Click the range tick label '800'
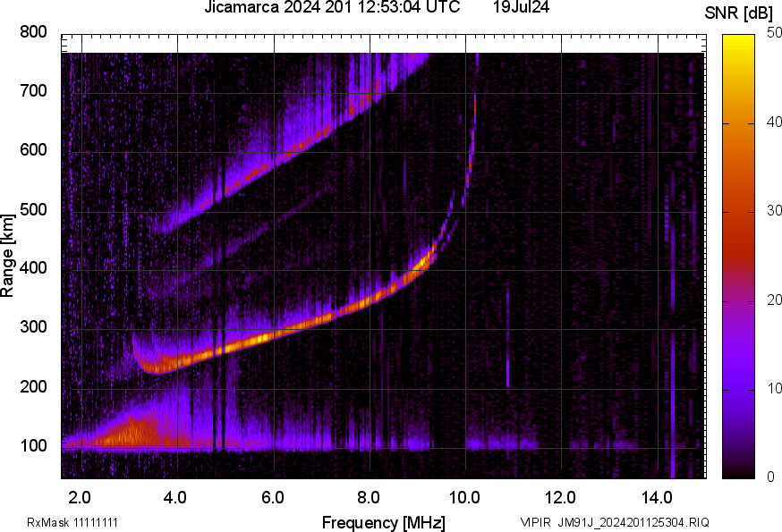Screen dimensions: 782x532 pos(33,32)
